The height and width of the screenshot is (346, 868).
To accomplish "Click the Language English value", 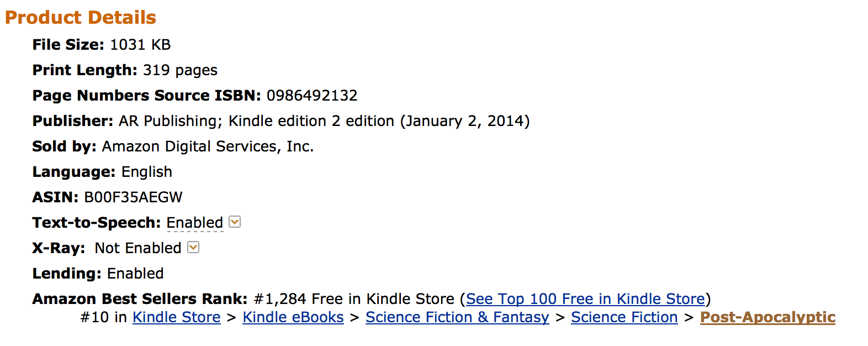I will click(x=147, y=172).
